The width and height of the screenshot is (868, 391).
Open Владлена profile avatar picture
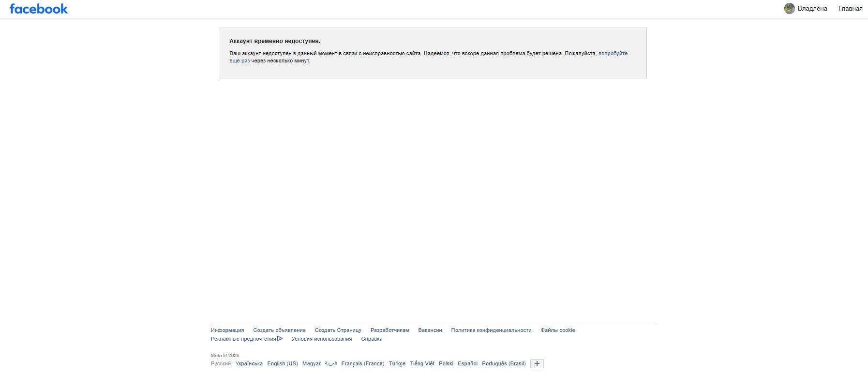pyautogui.click(x=790, y=8)
